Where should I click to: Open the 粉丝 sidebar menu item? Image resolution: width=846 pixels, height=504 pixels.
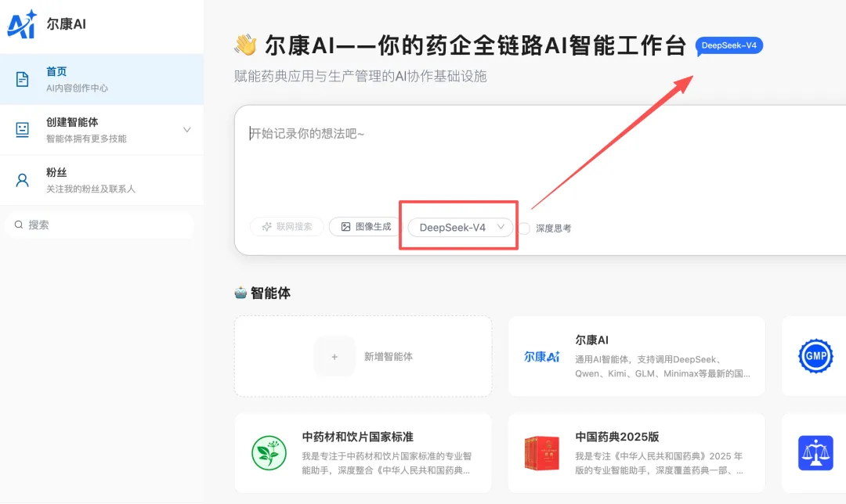pos(102,180)
